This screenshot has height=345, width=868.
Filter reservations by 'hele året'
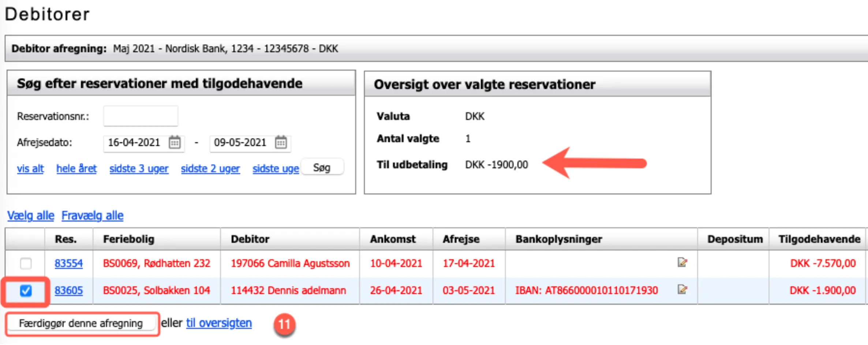(76, 168)
